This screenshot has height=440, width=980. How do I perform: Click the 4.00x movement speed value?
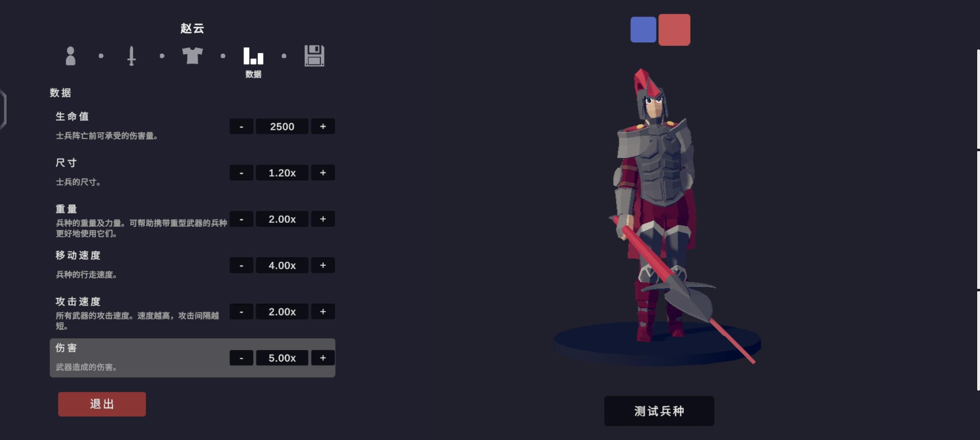coord(282,265)
